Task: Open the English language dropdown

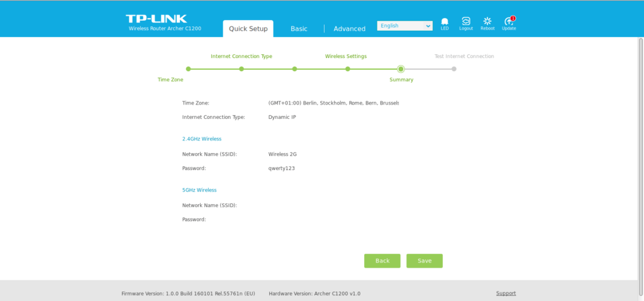Action: click(404, 26)
